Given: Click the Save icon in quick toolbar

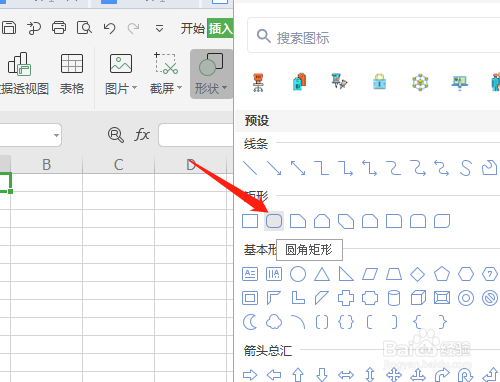Looking at the screenshot, I should [9, 28].
